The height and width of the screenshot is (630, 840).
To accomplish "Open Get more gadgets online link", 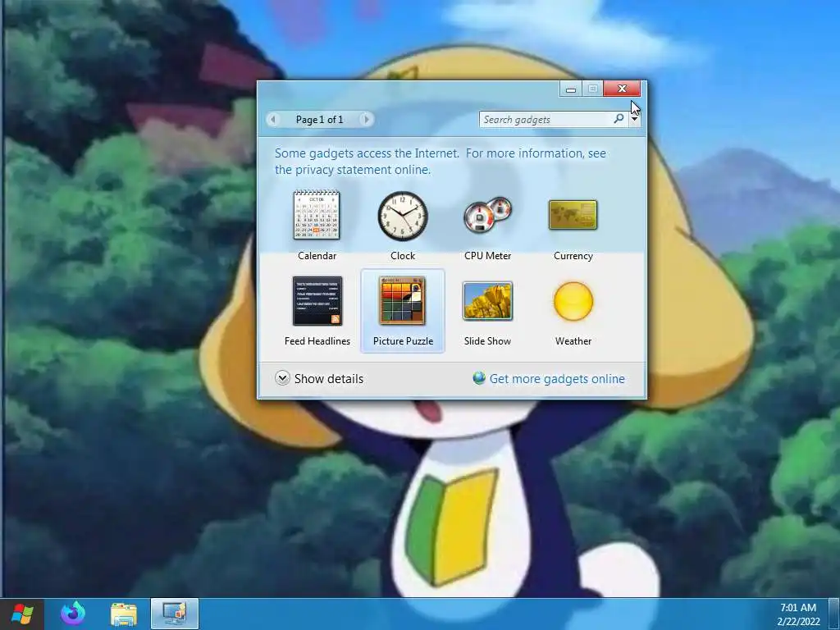I will pyautogui.click(x=557, y=379).
